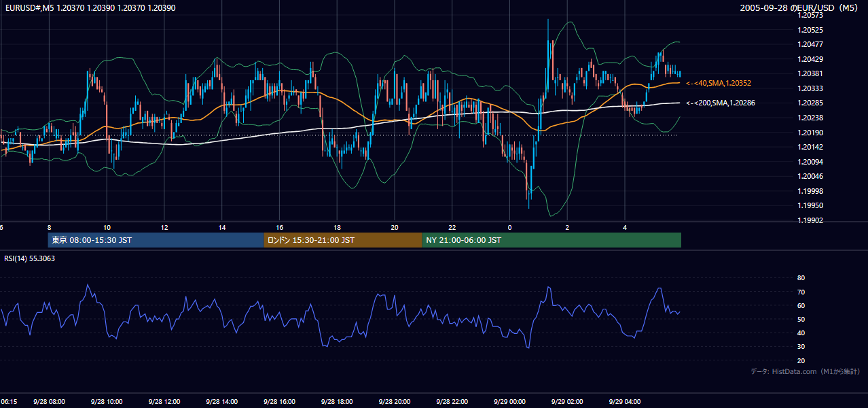
Task: Click RSI scale value 20
Action: click(801, 360)
